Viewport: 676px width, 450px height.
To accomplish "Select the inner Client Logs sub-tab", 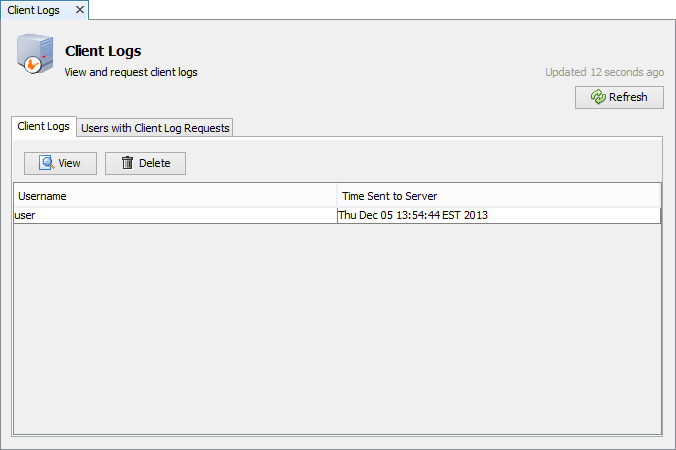I will coord(44,127).
